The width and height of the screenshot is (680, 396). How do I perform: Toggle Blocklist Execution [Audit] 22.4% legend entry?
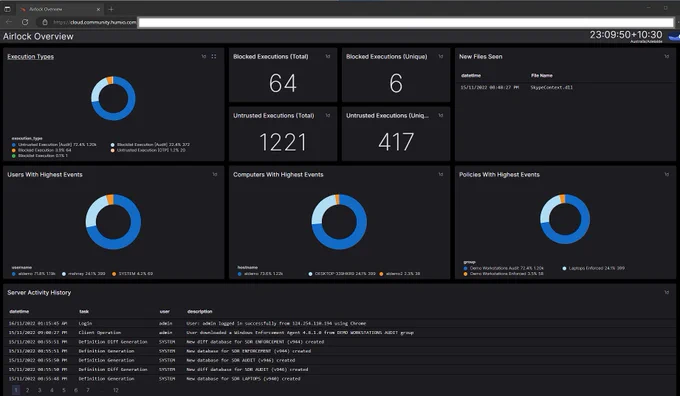point(150,145)
